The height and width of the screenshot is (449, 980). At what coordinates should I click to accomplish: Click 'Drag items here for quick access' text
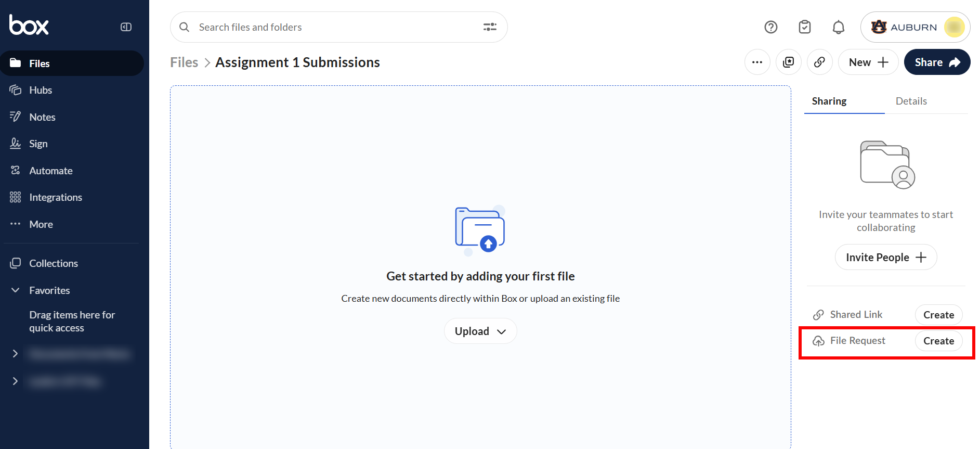click(72, 322)
